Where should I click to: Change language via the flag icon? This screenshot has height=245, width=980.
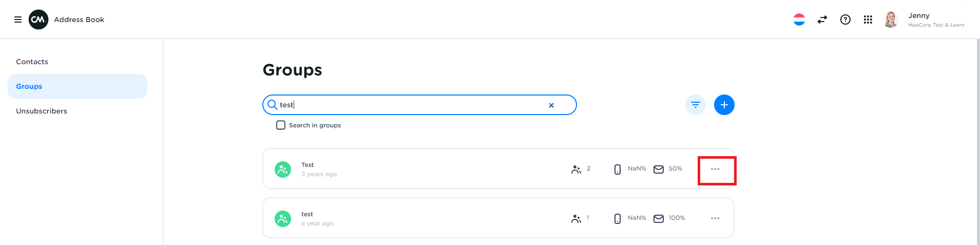799,20
